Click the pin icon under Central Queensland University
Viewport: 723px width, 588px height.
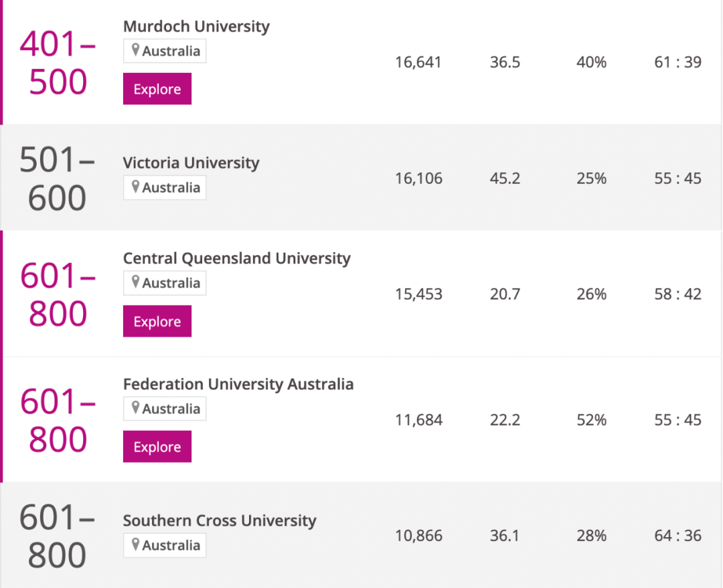135,283
